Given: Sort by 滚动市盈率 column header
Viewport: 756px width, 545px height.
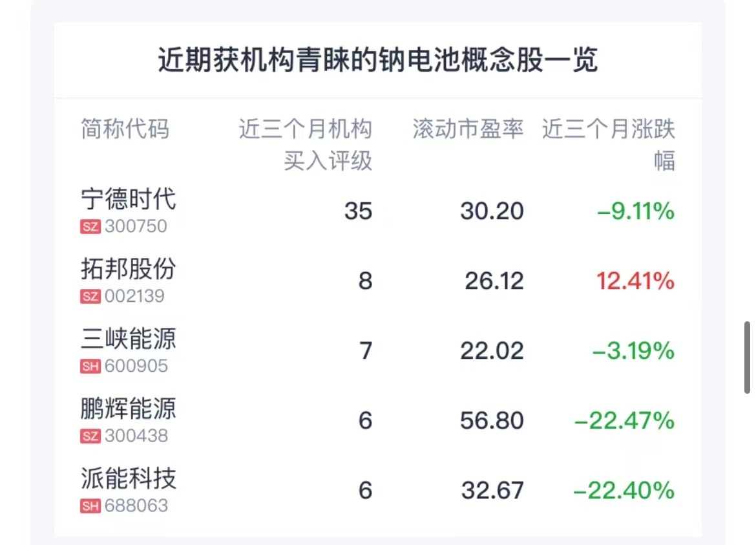Looking at the screenshot, I should (x=468, y=129).
